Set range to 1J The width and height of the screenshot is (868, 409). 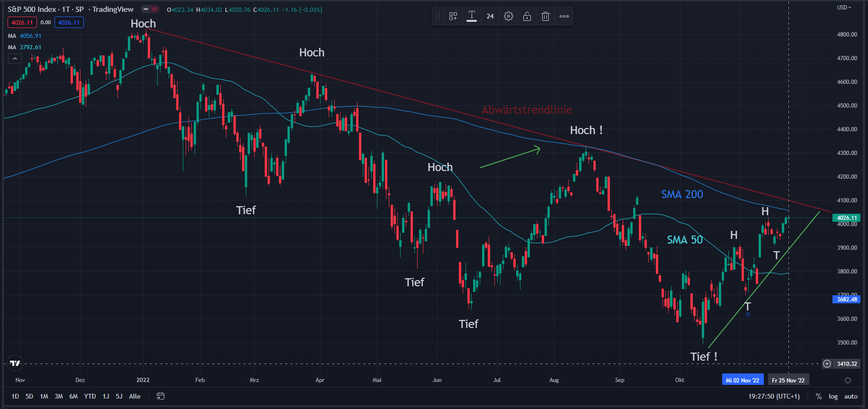click(x=106, y=397)
